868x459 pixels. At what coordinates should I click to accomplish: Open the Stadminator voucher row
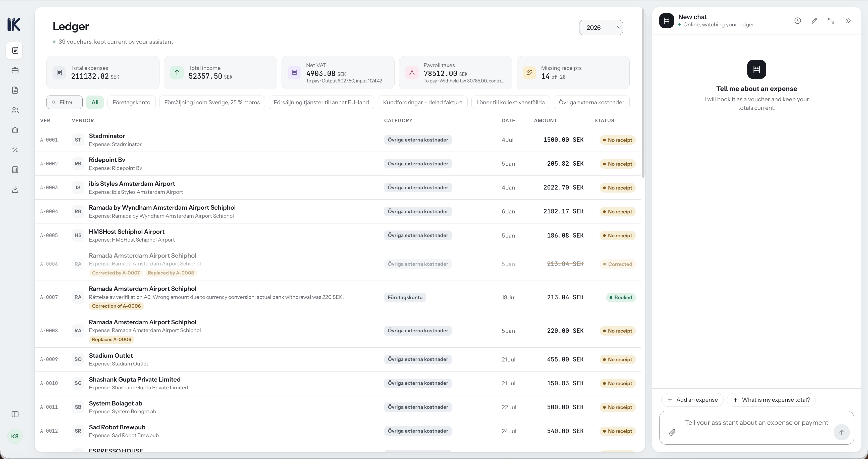coord(338,140)
